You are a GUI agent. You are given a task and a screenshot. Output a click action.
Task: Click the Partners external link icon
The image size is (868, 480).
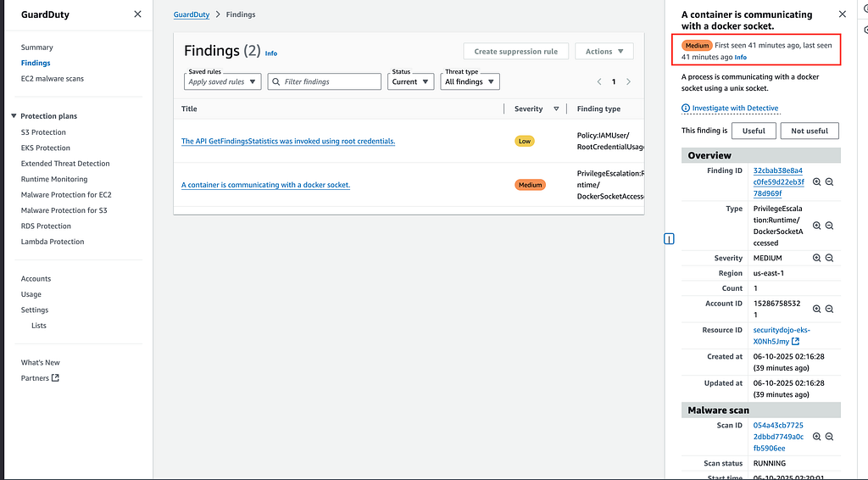point(55,378)
